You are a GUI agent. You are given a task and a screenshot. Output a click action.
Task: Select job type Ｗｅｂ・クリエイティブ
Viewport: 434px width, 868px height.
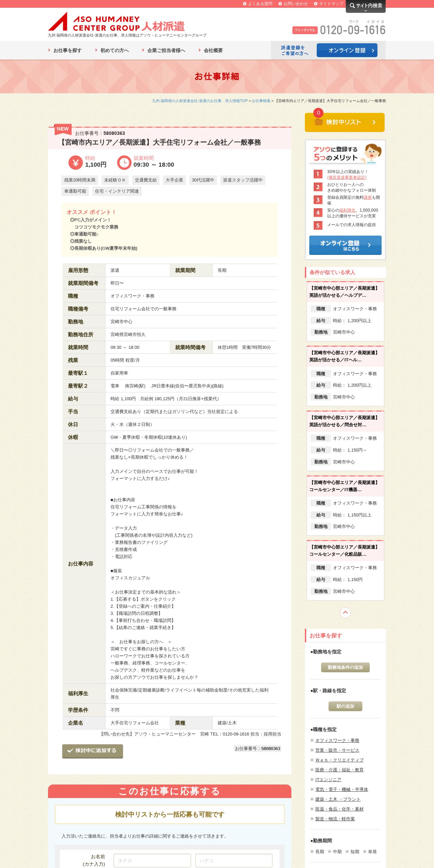[339, 760]
